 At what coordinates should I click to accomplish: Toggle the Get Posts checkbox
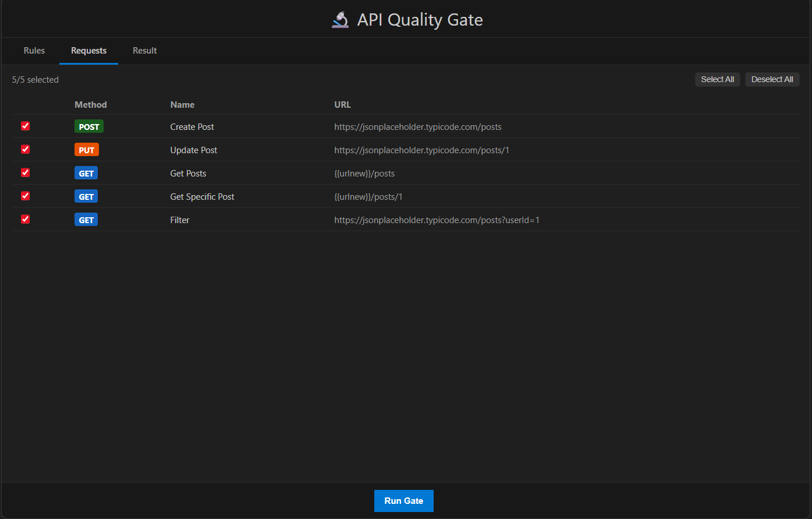[x=25, y=172]
